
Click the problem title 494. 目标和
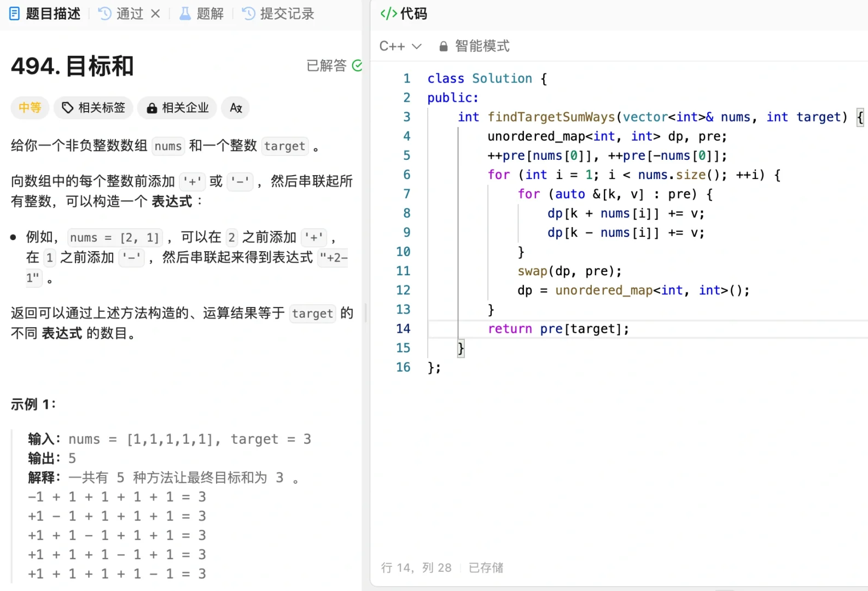coord(72,66)
